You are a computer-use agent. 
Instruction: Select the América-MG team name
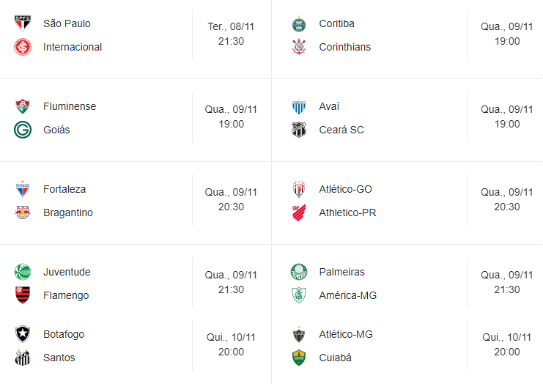(348, 295)
